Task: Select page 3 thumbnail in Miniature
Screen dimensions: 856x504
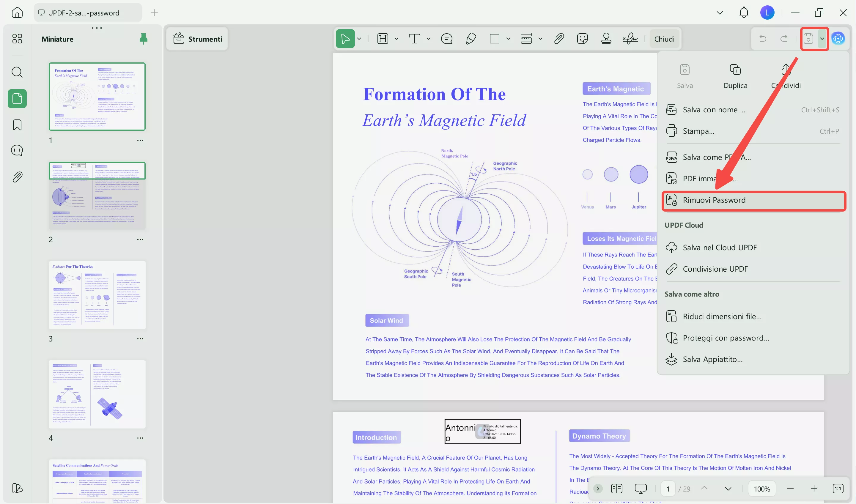Action: 97,295
